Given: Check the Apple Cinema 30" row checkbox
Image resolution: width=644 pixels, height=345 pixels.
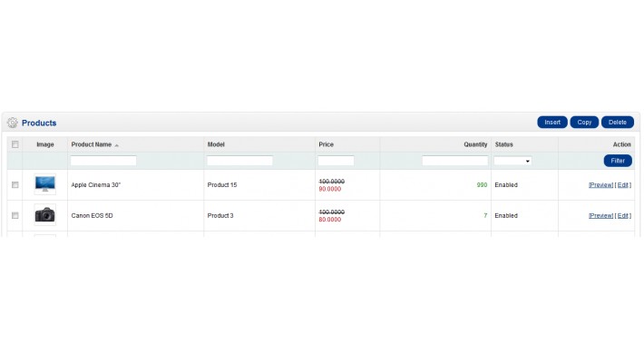Looking at the screenshot, I should click(x=15, y=185).
